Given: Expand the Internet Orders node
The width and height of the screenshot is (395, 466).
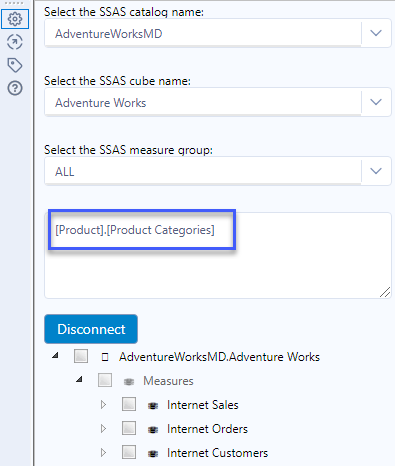Looking at the screenshot, I should (103, 429).
